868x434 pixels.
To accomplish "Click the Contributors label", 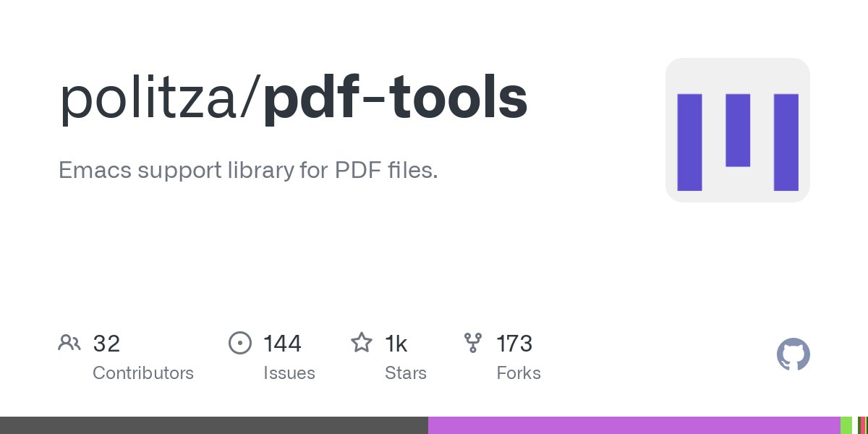I will (x=143, y=373).
